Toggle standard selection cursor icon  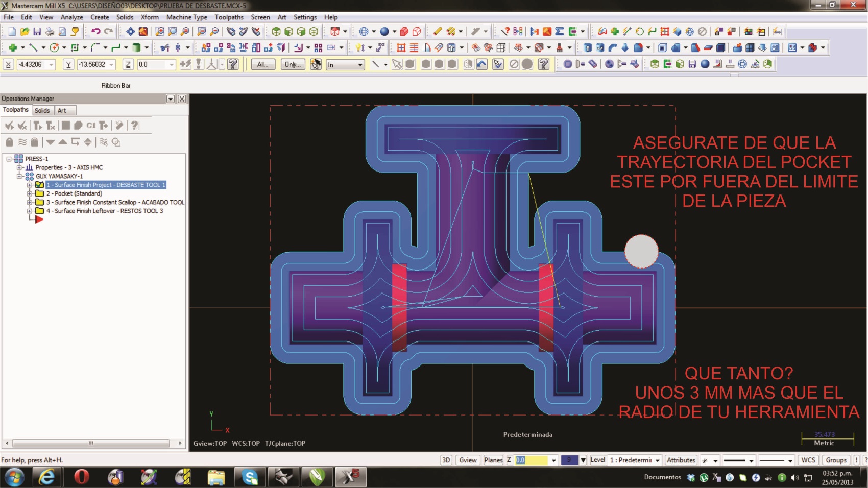click(x=397, y=64)
